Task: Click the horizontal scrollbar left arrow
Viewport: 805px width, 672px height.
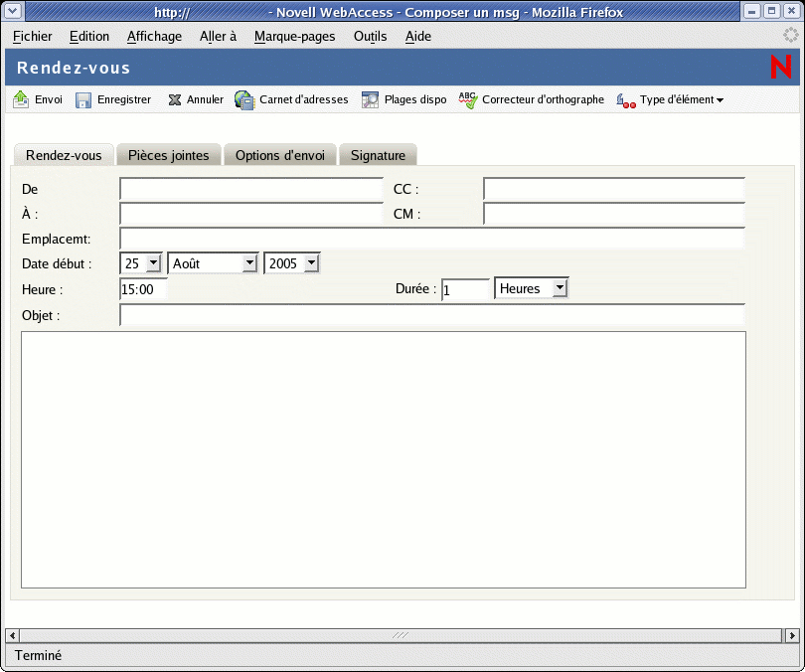Action: [x=12, y=635]
